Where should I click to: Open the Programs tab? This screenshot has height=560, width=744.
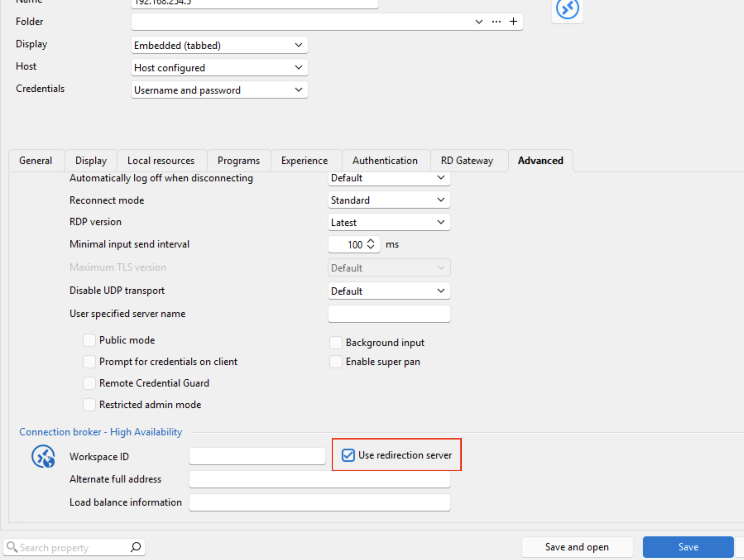tap(239, 161)
